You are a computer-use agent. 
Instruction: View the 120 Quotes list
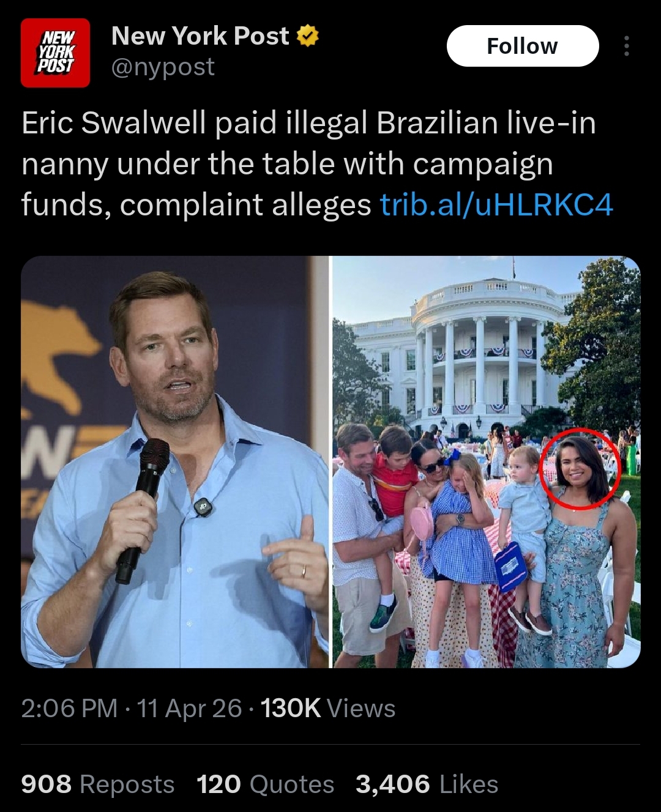[x=266, y=784]
